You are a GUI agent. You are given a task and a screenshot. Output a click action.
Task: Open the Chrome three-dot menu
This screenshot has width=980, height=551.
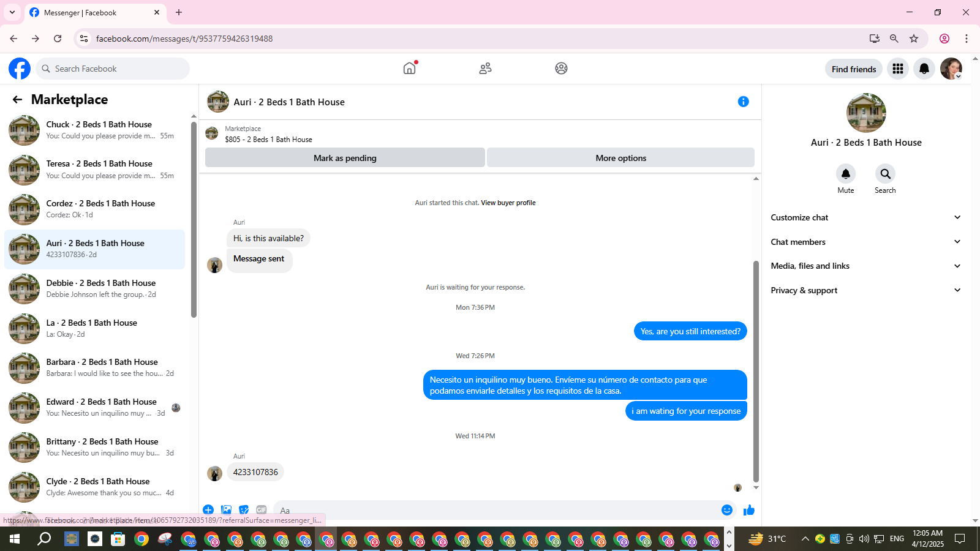point(967,39)
